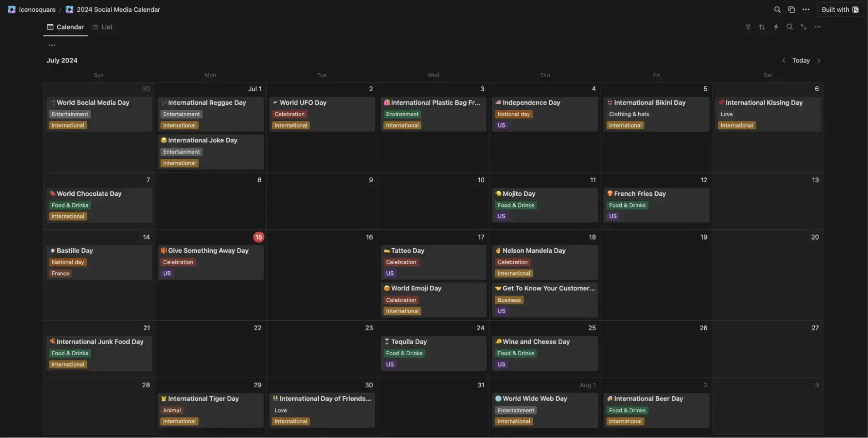Screen dimensions: 868x438
Task: Open French Fries Day event
Action: coord(657,205)
